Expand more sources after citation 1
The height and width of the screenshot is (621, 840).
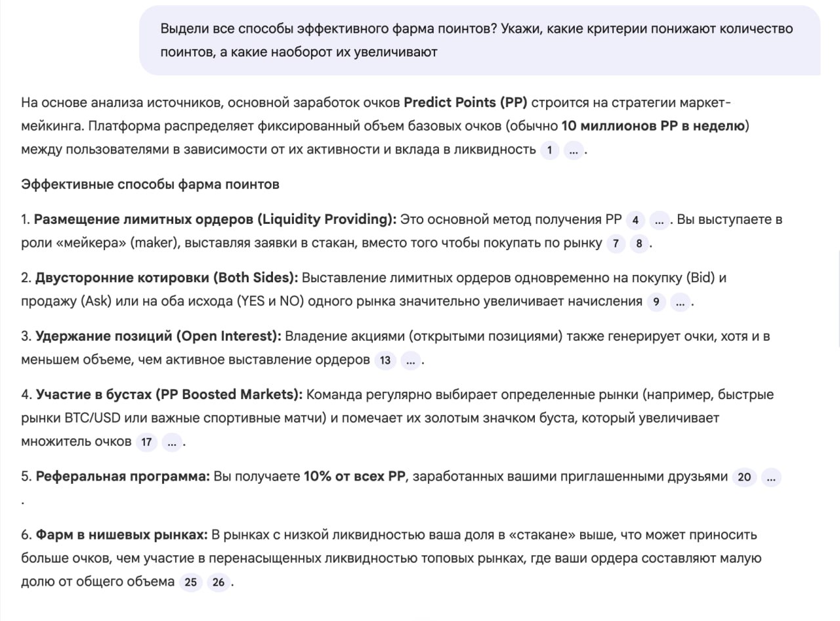pos(574,150)
